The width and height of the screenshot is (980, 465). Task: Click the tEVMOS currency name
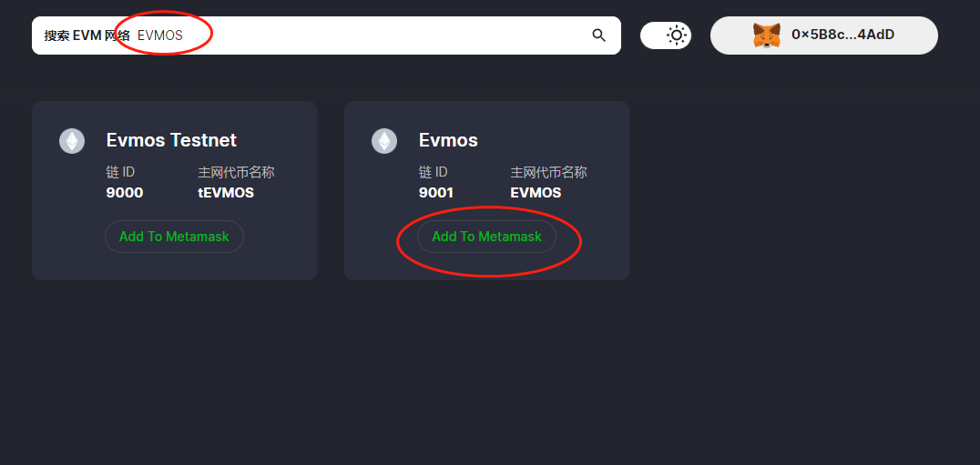[x=226, y=193]
